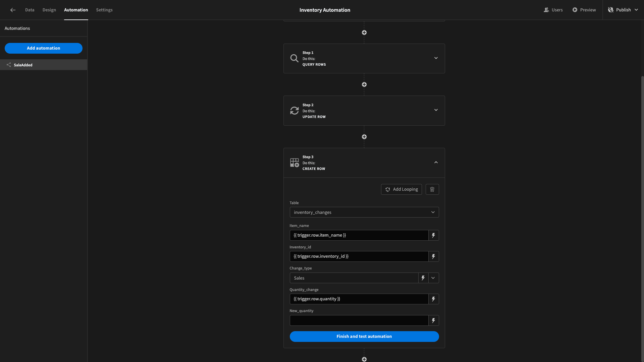Open the Table dropdown showing inventory_changes

364,212
